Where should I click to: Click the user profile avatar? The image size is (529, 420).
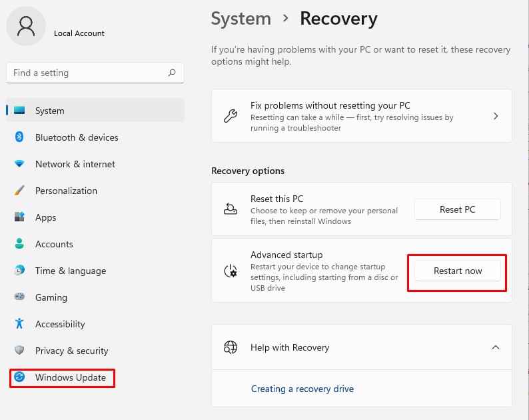point(27,27)
